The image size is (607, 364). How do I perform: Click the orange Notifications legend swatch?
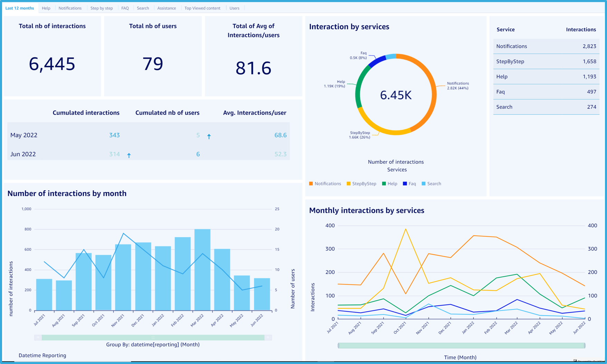pos(311,184)
